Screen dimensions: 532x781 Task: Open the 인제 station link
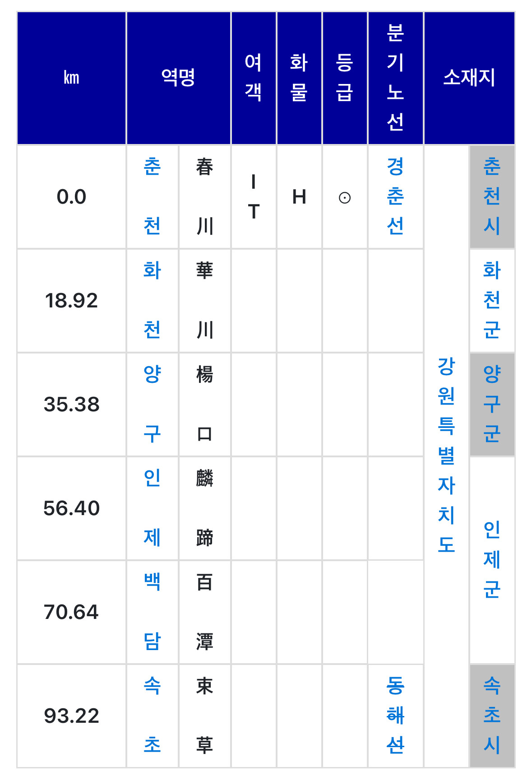[x=152, y=508]
